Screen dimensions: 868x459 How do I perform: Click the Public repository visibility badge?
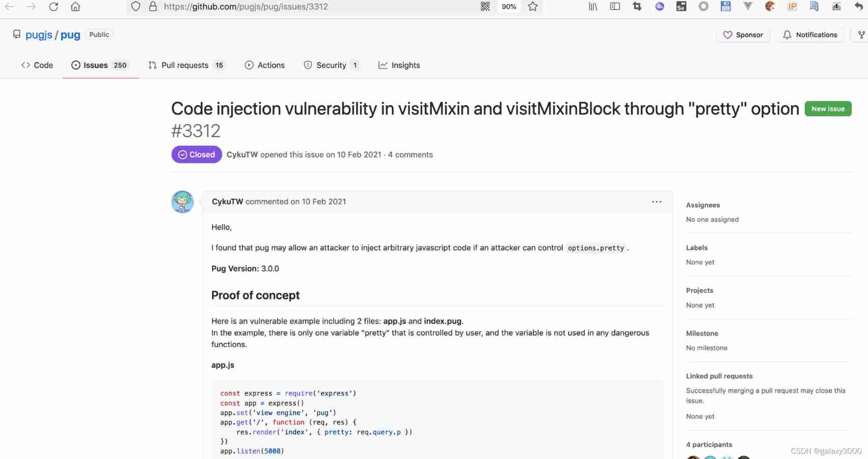click(99, 35)
